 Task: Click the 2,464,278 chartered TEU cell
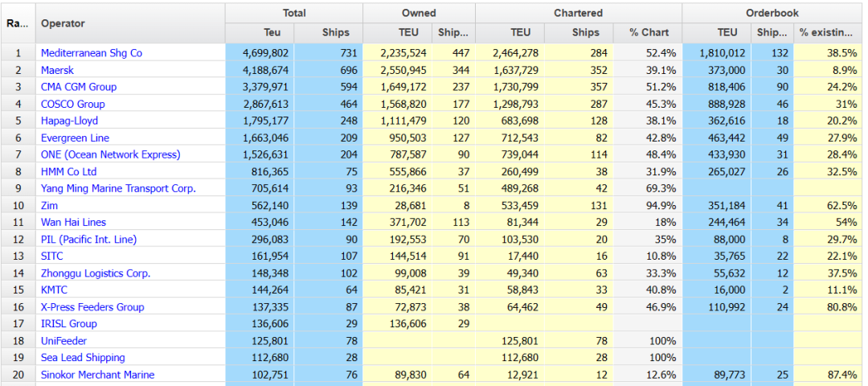(510, 53)
